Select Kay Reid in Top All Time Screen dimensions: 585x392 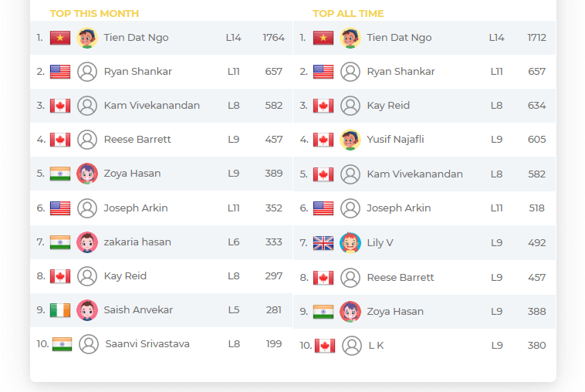pos(388,106)
